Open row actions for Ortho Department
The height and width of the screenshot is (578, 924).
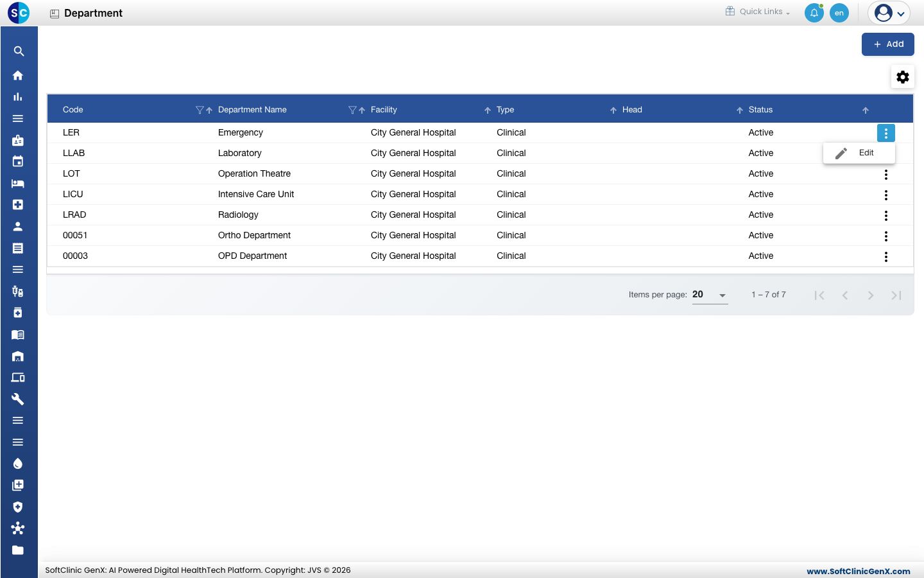886,236
